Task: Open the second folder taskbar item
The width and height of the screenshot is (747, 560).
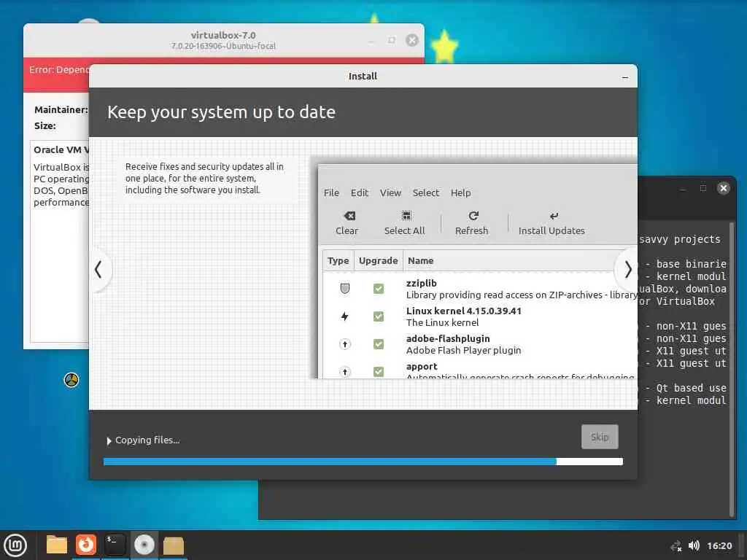Action: pos(173,545)
